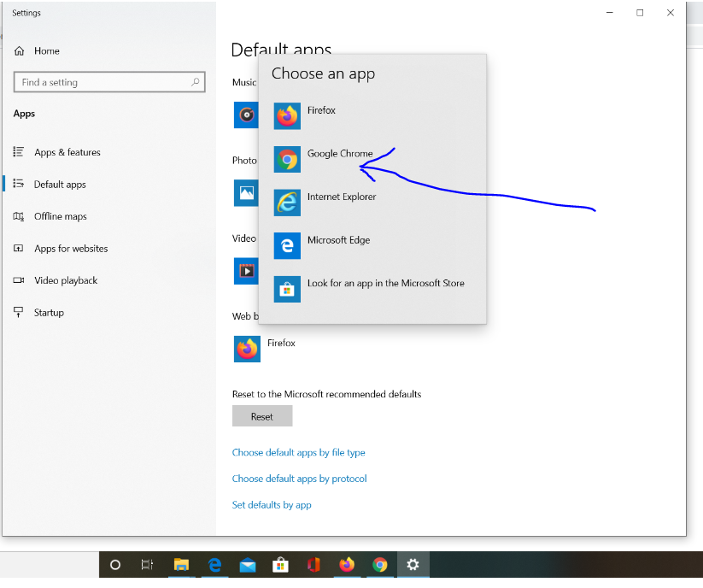
Task: Open Microsoft Store from the taskbar
Action: point(281,565)
